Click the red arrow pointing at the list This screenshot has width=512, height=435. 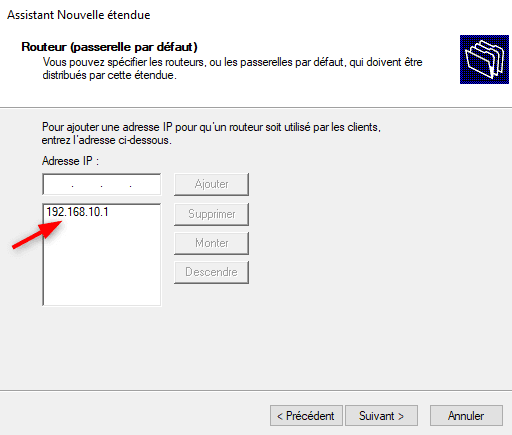click(x=37, y=235)
